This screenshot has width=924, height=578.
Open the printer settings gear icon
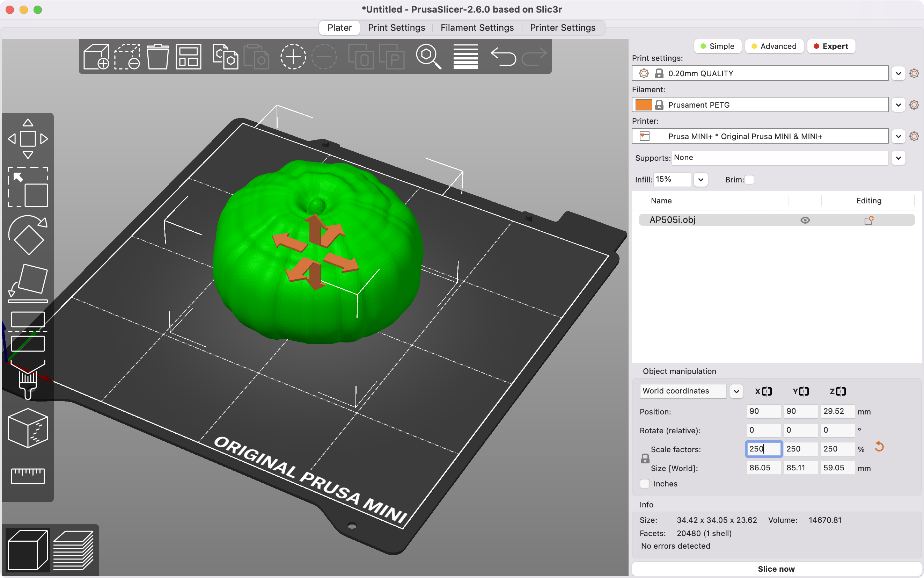(x=914, y=136)
